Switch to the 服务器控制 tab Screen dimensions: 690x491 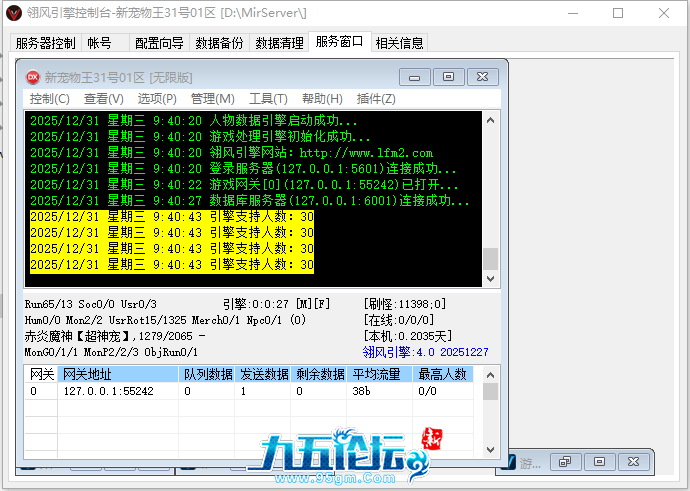46,43
